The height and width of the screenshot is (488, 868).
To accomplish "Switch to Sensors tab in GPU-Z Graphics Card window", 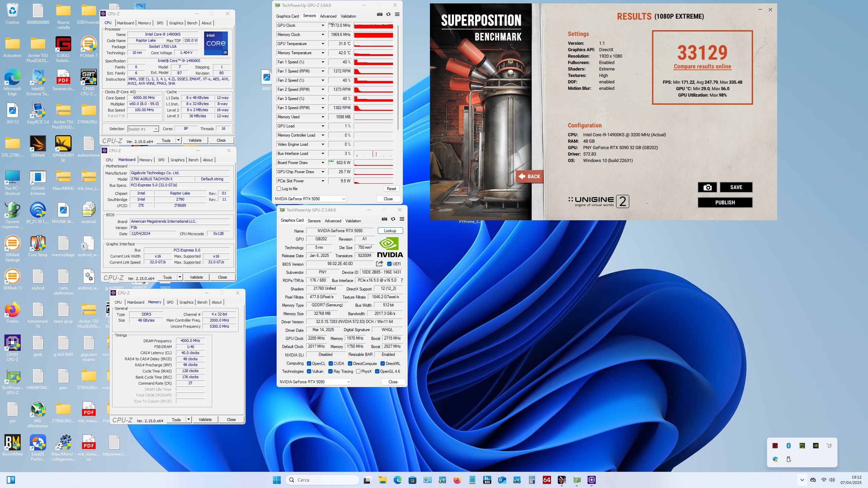I will [314, 221].
